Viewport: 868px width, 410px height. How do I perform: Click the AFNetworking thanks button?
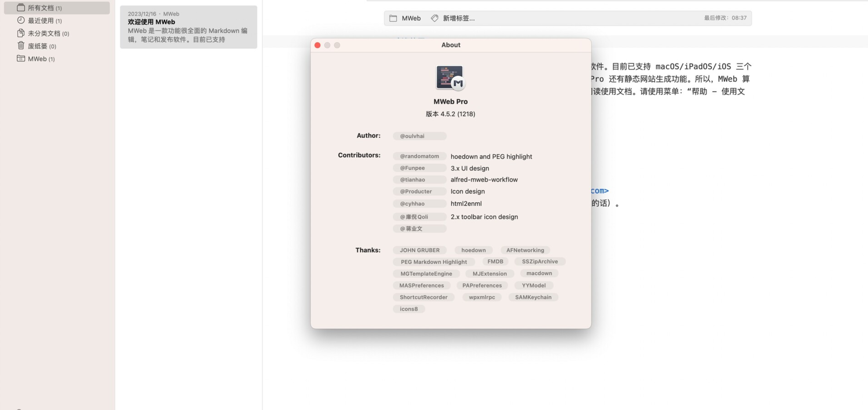pos(525,250)
